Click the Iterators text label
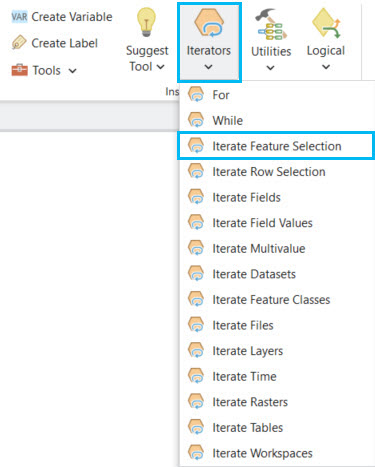Image resolution: width=375 pixels, height=467 pixels. tap(209, 50)
